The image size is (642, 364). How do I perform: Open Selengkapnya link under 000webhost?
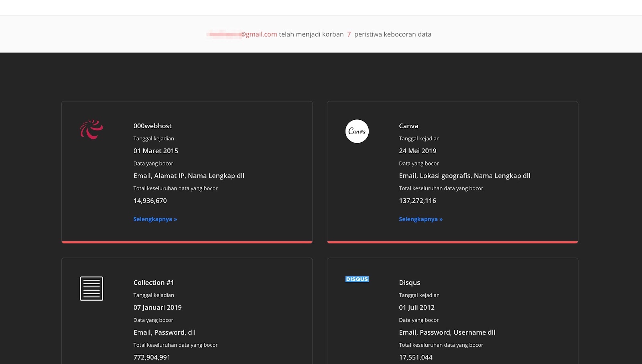click(x=155, y=219)
